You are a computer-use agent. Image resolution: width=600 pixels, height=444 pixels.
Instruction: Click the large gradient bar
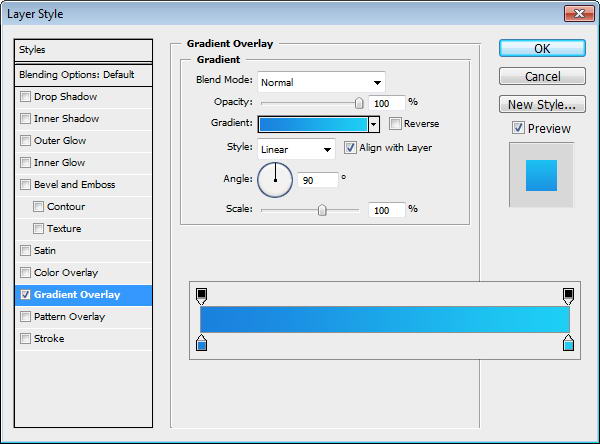point(385,319)
